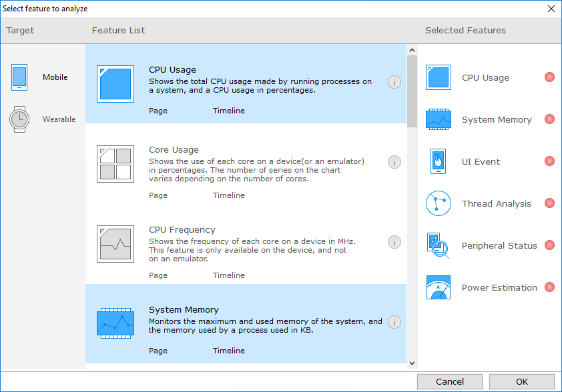Confirm selection with the OK button
Screen dimensions: 562x392
click(521, 381)
